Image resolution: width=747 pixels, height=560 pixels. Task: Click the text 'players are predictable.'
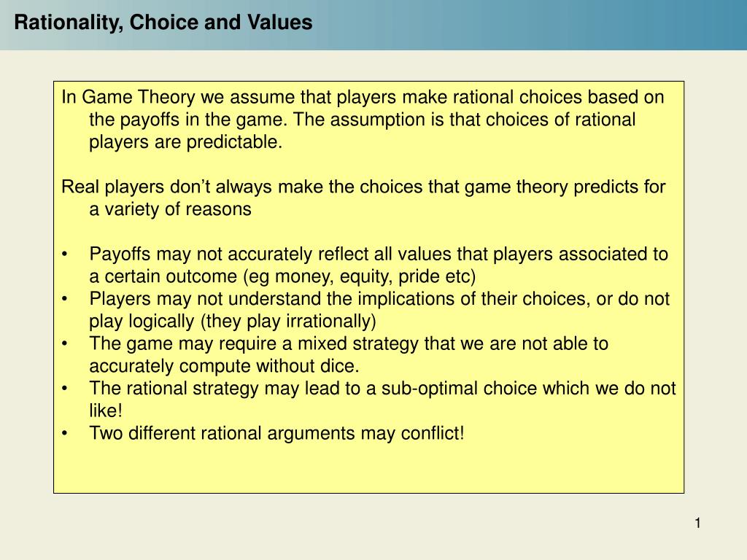point(186,142)
